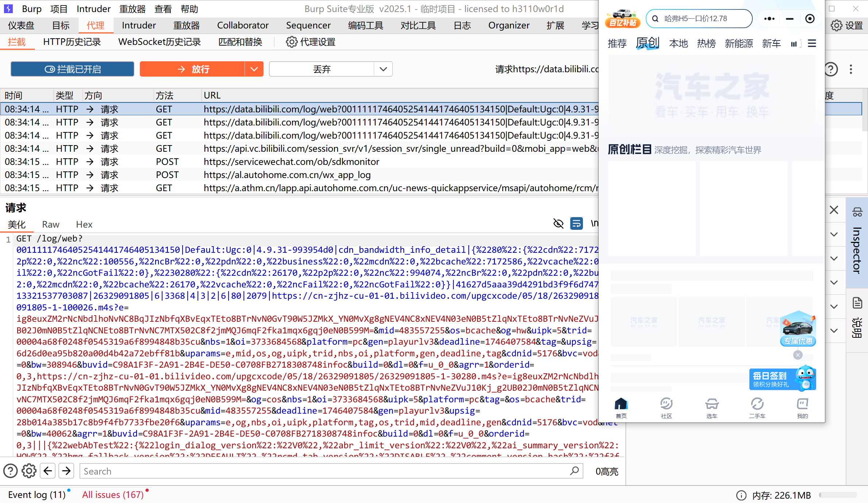868x503 pixels.
Task: Click the magnifier icon in the mini-program search bar
Action: 655,18
